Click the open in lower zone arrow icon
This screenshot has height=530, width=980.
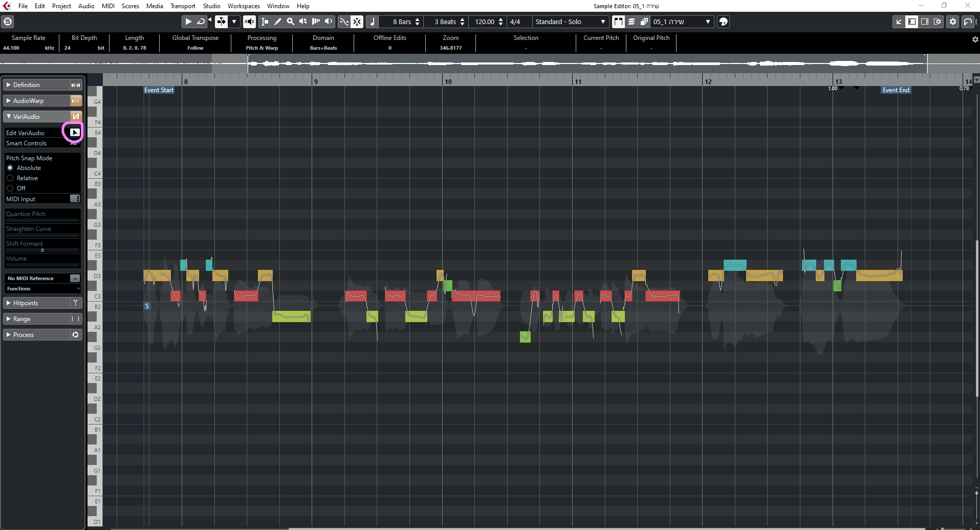[899, 22]
